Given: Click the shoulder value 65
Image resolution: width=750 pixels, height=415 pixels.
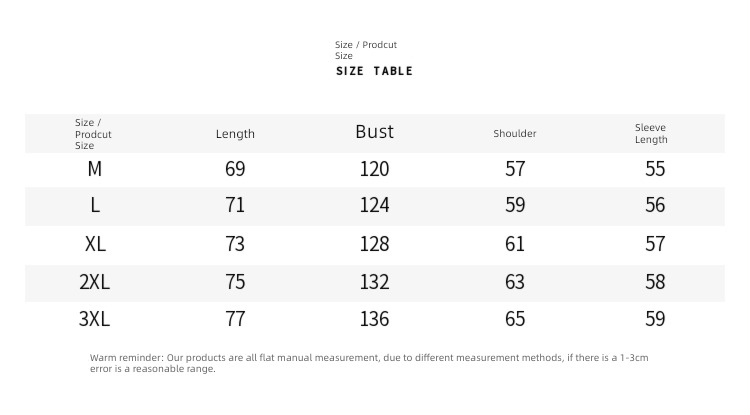Looking at the screenshot, I should click(515, 319).
